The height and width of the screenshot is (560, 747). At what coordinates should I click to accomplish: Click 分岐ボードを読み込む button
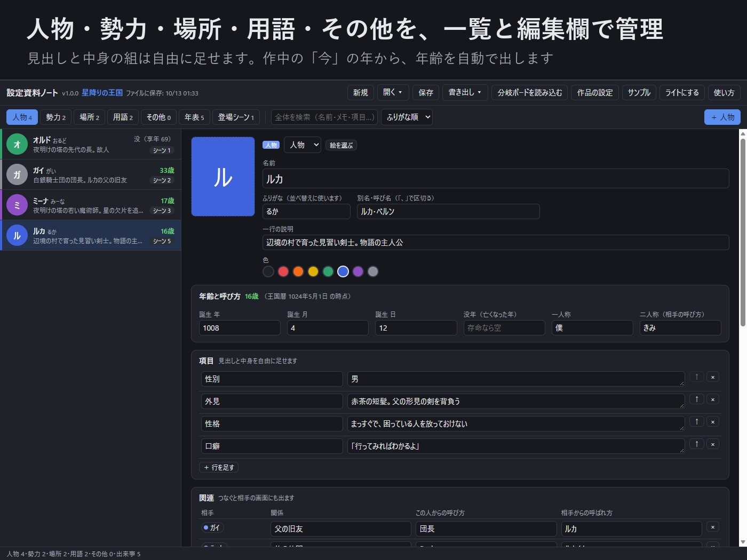[x=530, y=93]
